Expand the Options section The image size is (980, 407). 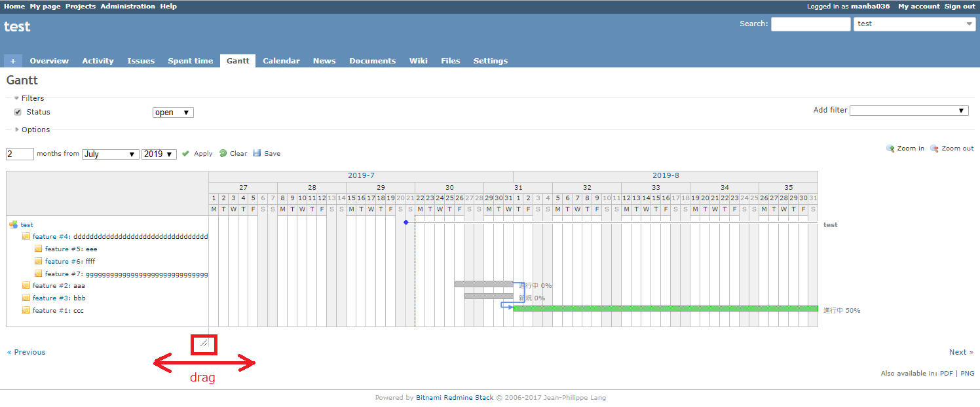[x=16, y=129]
